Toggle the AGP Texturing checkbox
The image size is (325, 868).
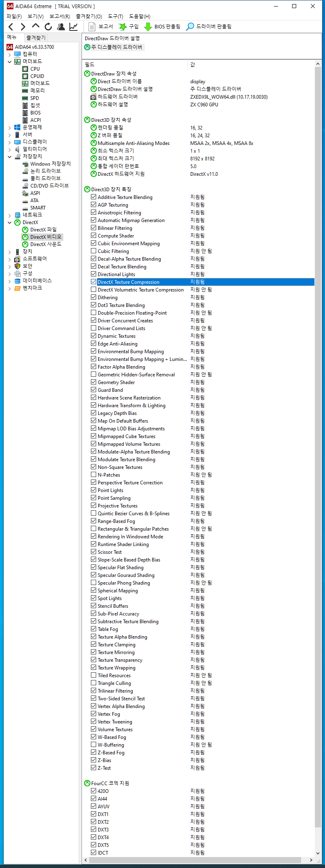pos(94,205)
